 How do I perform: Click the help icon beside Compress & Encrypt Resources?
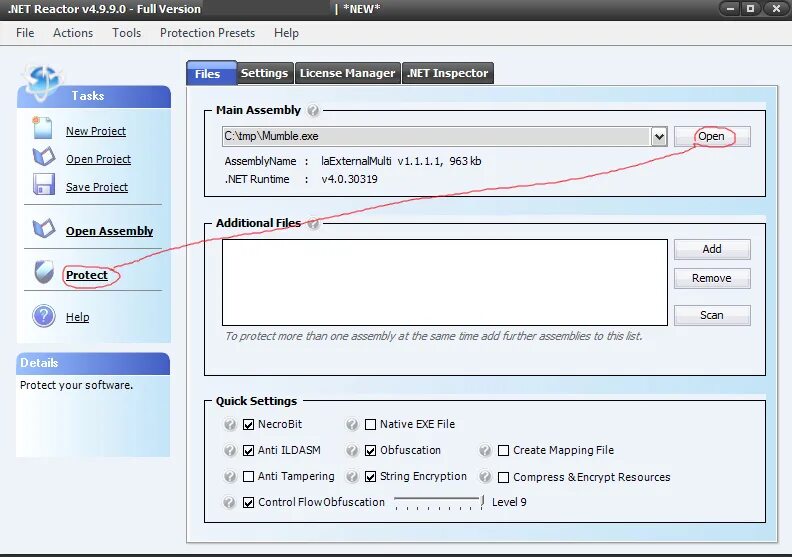click(x=485, y=477)
